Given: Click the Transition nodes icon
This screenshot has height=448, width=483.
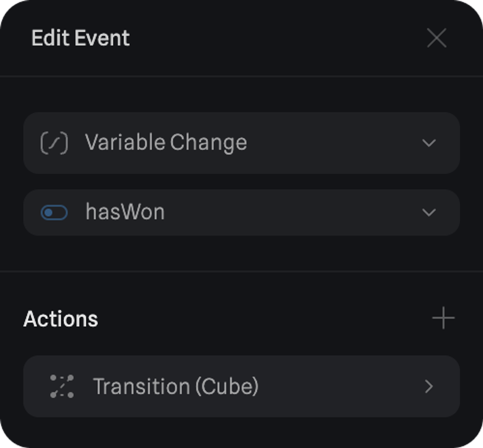Looking at the screenshot, I should pyautogui.click(x=62, y=386).
